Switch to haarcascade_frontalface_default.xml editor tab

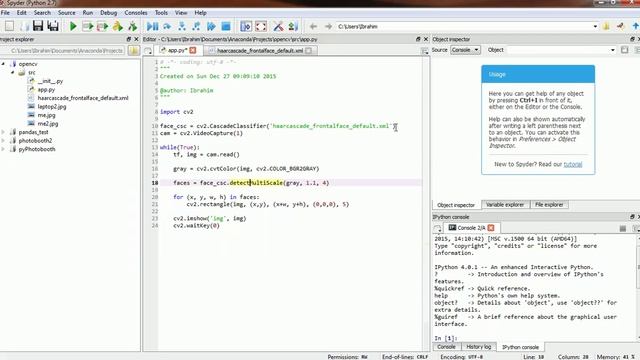point(260,51)
